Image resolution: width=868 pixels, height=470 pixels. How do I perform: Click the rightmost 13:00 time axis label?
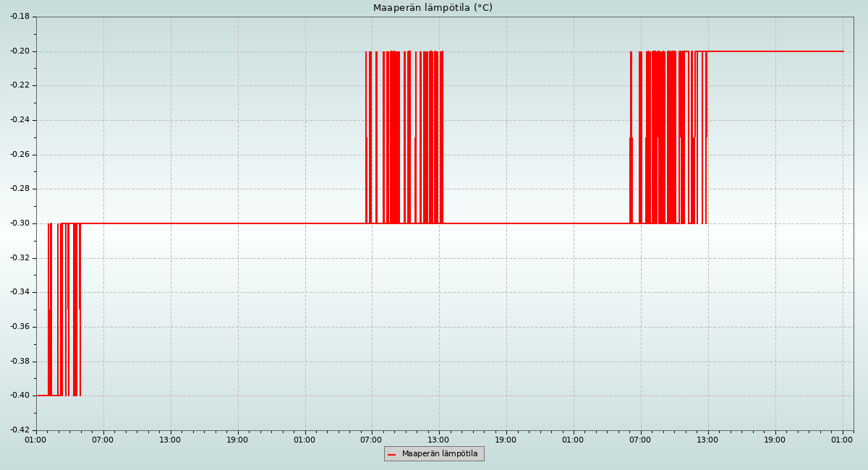click(707, 440)
